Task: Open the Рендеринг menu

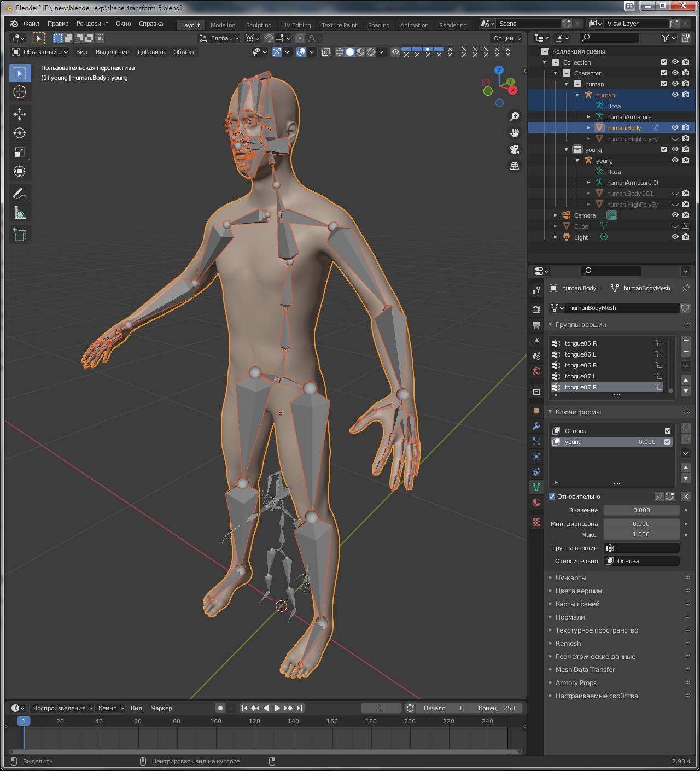Action: (x=92, y=24)
